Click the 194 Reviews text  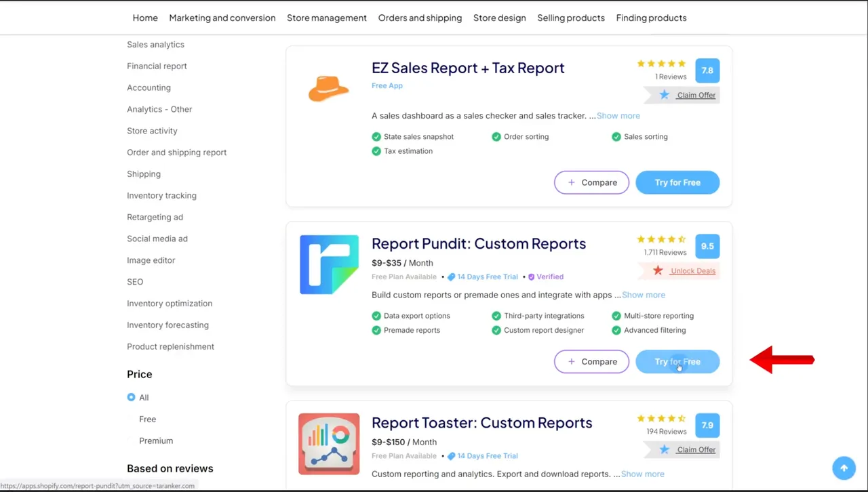667,431
